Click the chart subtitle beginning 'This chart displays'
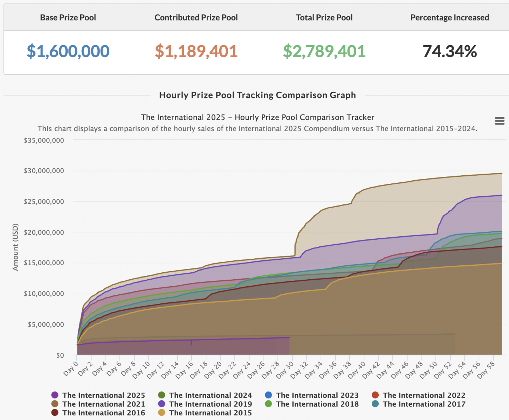509x420 pixels. [257, 128]
